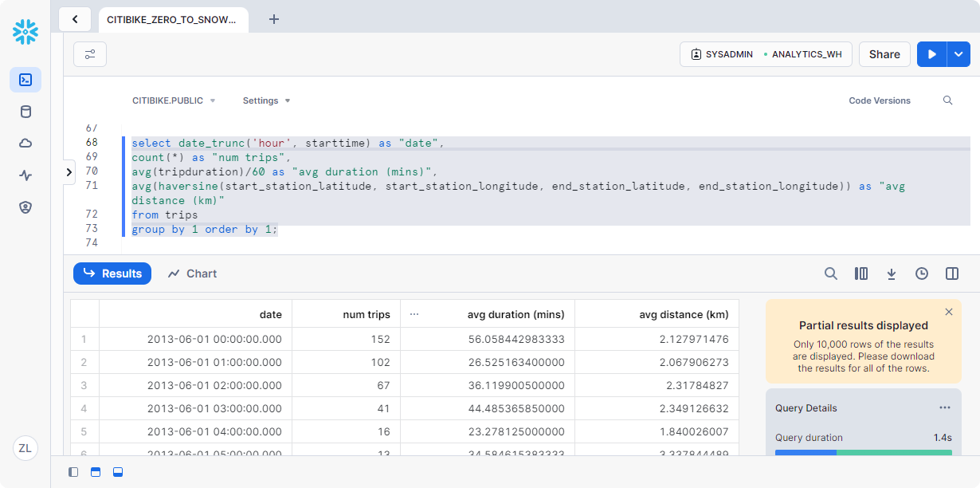Image resolution: width=980 pixels, height=488 pixels.
Task: Open the Data database icon in sidebar
Action: click(x=25, y=112)
